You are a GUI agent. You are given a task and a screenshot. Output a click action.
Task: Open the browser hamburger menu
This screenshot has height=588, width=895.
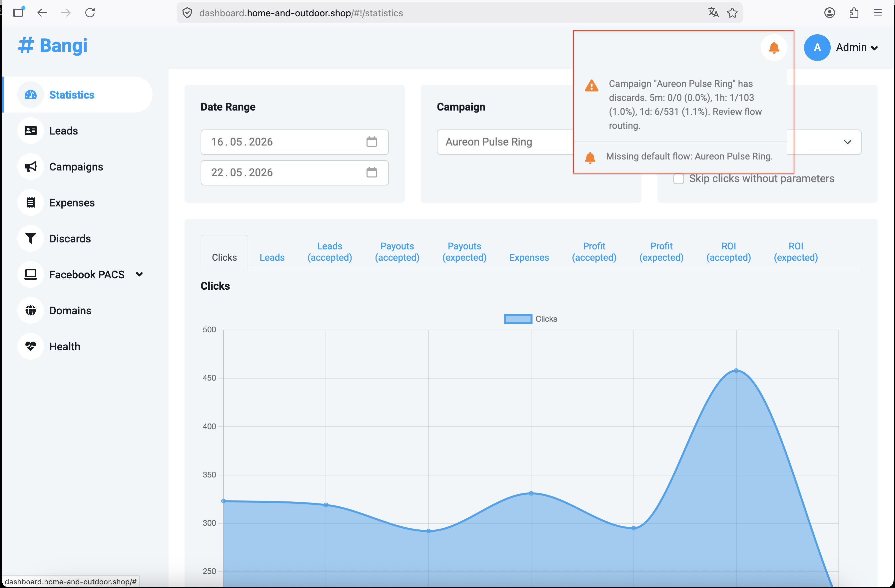click(x=878, y=13)
